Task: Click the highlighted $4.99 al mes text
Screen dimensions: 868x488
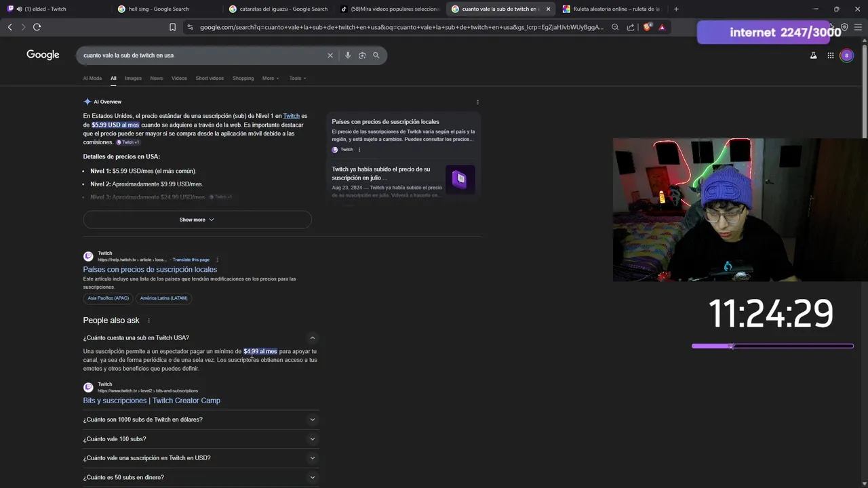Action: 260,352
